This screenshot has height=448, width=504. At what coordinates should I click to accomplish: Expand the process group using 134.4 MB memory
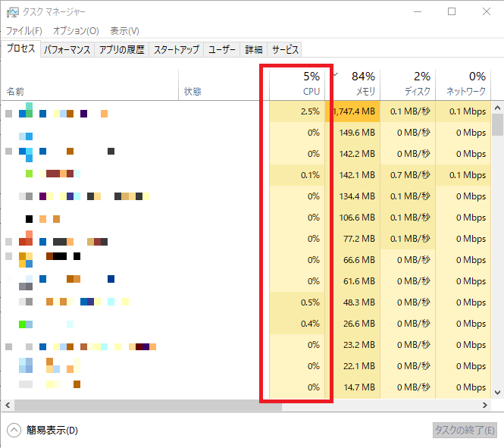point(9,196)
